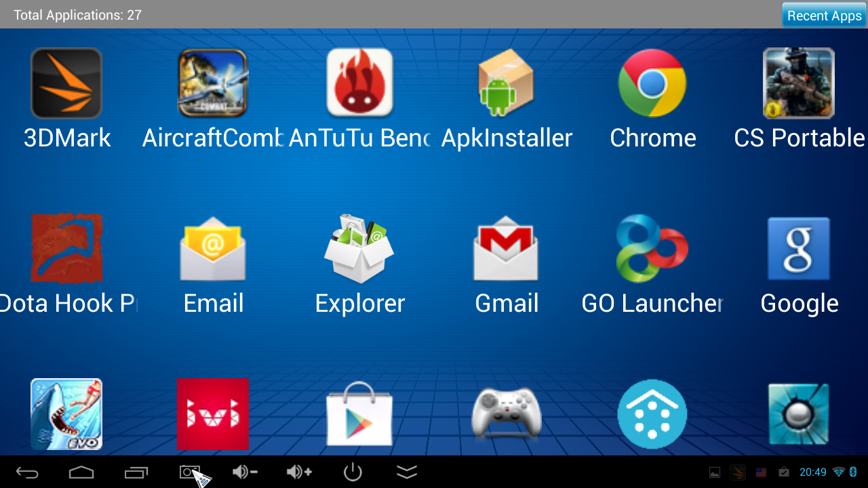Hide the navigation bar with the chevron
Screen dimensions: 868x488
coord(407,472)
